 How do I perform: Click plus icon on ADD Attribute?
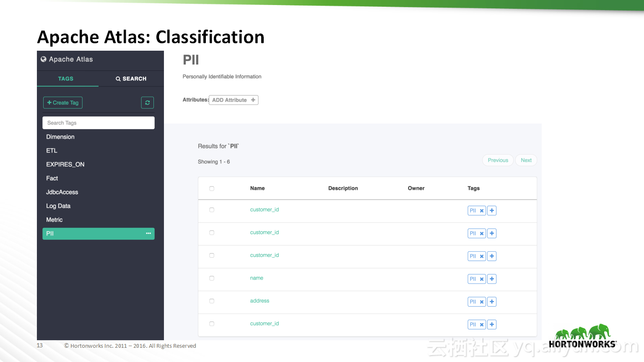coord(253,100)
